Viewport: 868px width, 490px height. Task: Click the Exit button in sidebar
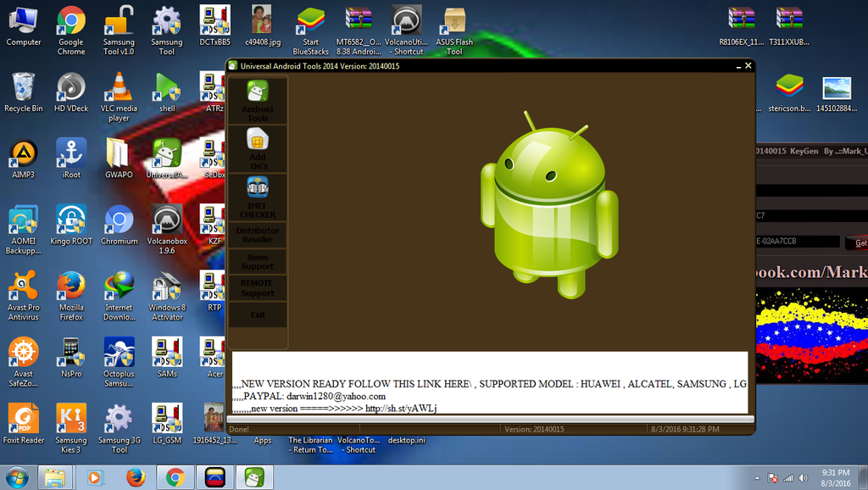click(x=258, y=315)
